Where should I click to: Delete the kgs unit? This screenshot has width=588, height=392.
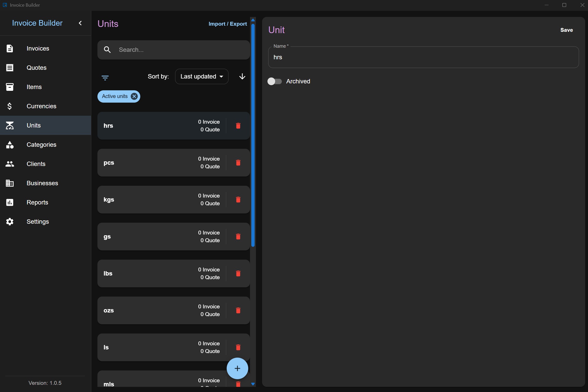click(x=238, y=200)
